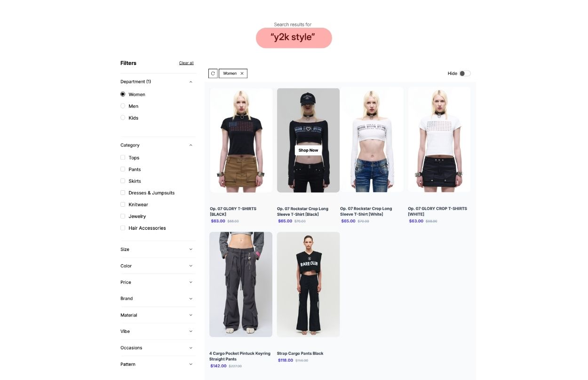Toggle the Hide switch

pos(465,73)
